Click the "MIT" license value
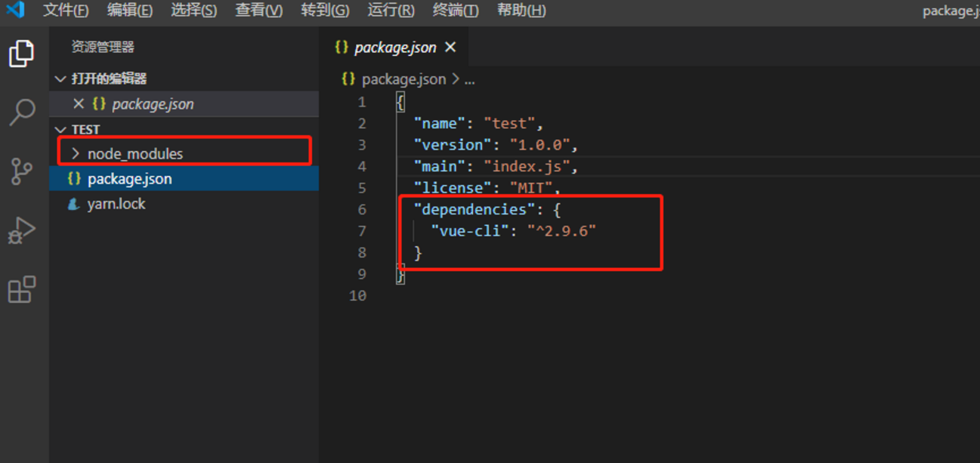This screenshot has height=463, width=980. (x=531, y=187)
